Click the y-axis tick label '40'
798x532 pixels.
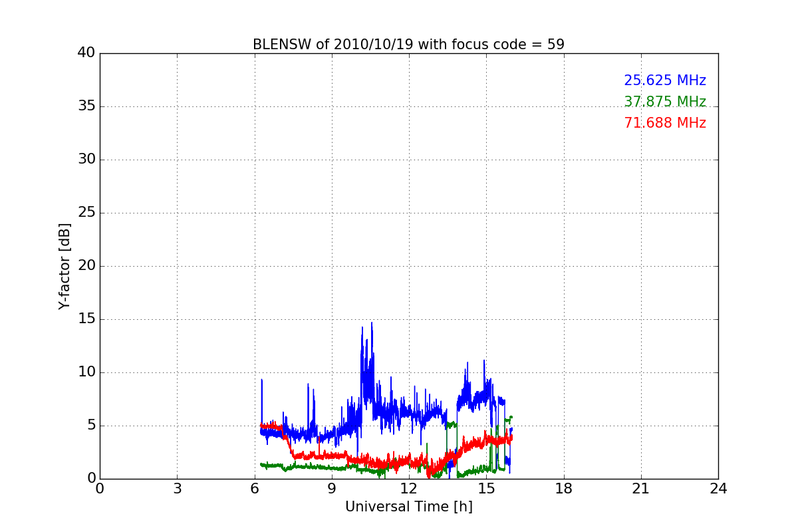tap(86, 53)
